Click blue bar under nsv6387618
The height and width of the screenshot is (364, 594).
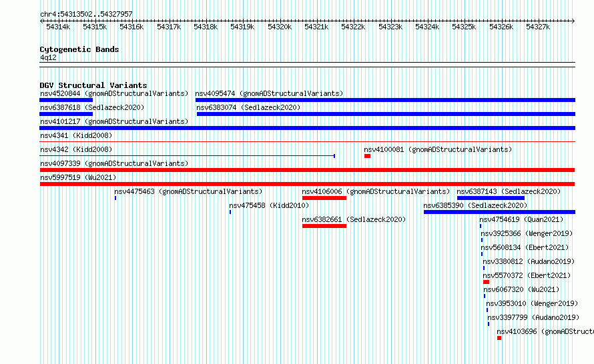(66, 114)
